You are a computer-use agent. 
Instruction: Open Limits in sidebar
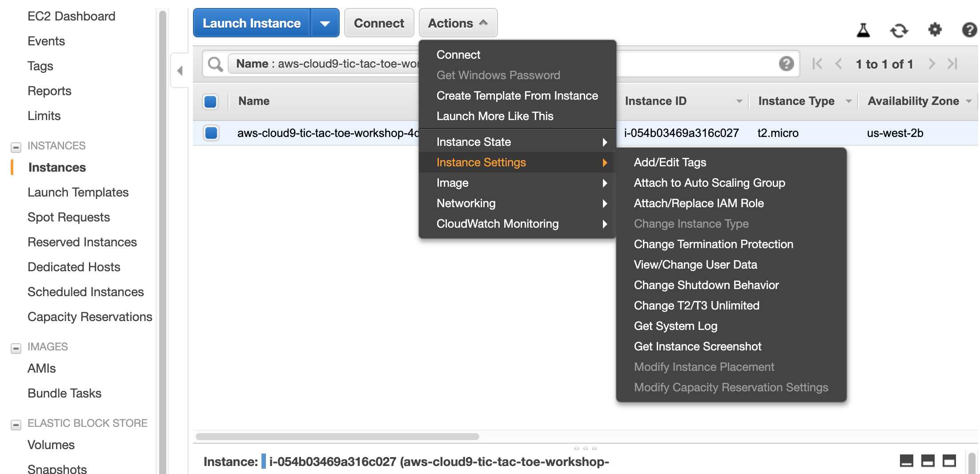pyautogui.click(x=44, y=116)
